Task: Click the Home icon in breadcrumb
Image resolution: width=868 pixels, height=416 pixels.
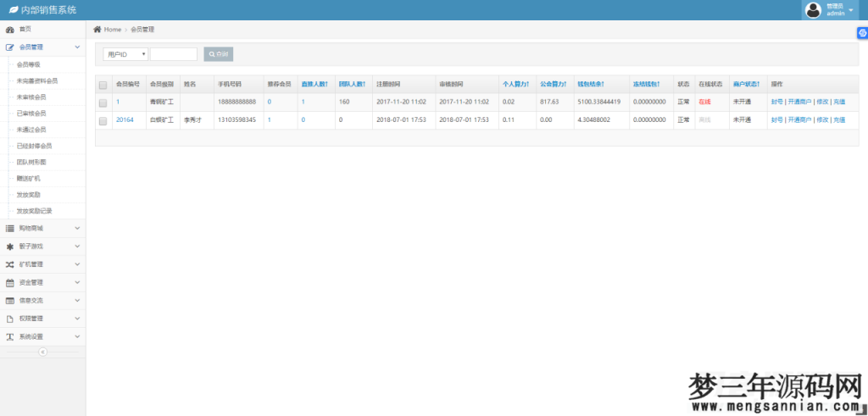Action: point(97,30)
